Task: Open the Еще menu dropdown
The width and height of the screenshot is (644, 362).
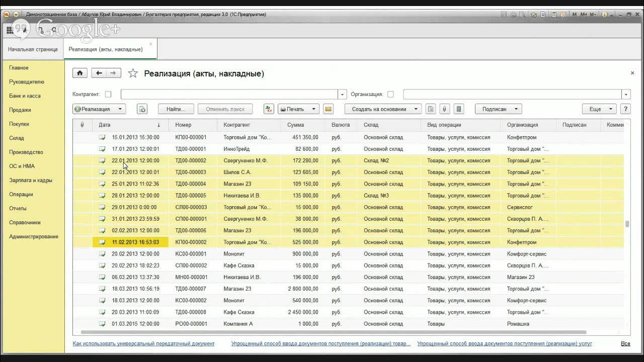Action: [599, 109]
